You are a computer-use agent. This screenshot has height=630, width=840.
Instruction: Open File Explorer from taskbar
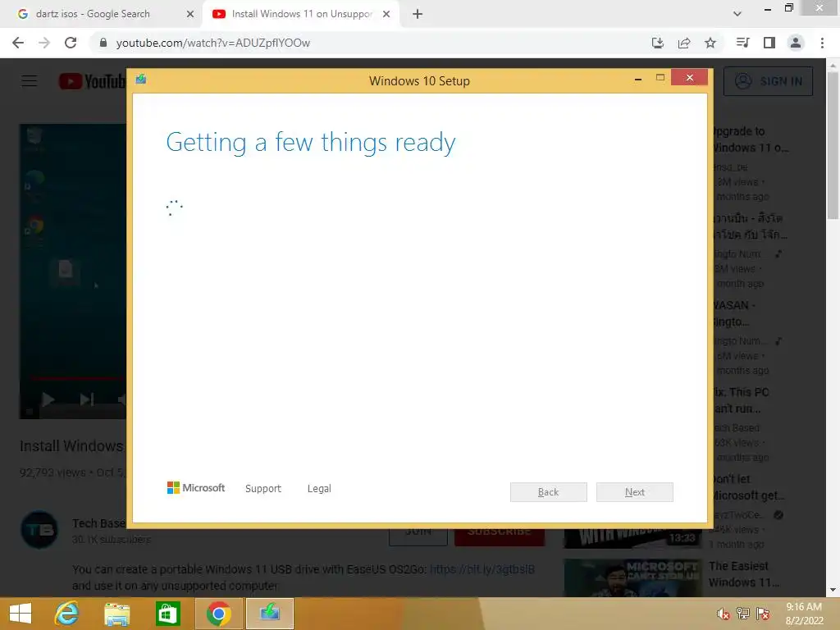(117, 614)
